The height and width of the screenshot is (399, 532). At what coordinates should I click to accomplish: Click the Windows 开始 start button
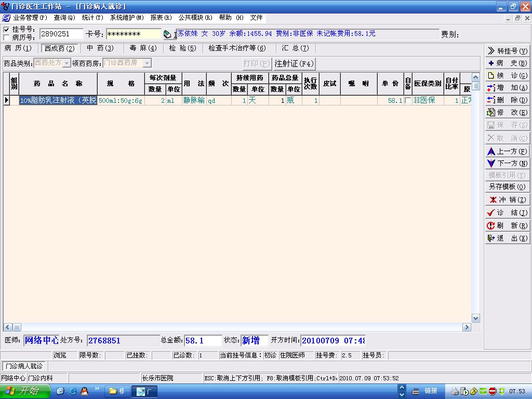coord(24,391)
